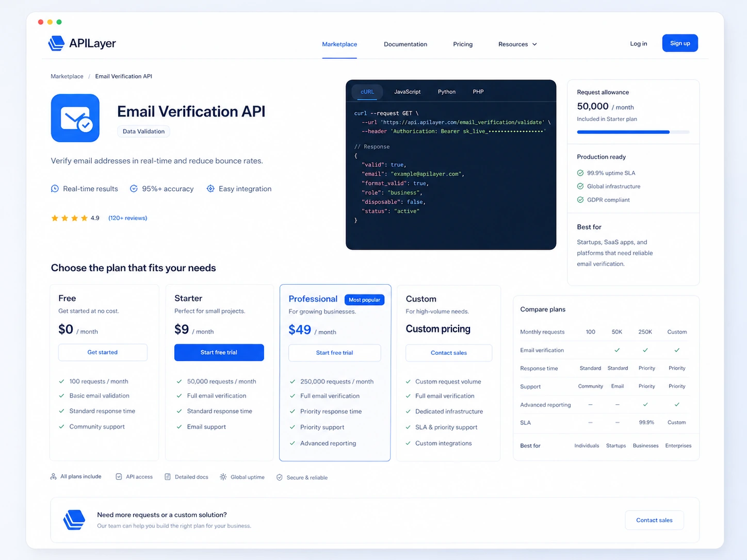Click Contact sales in bottom banner

pos(655,520)
